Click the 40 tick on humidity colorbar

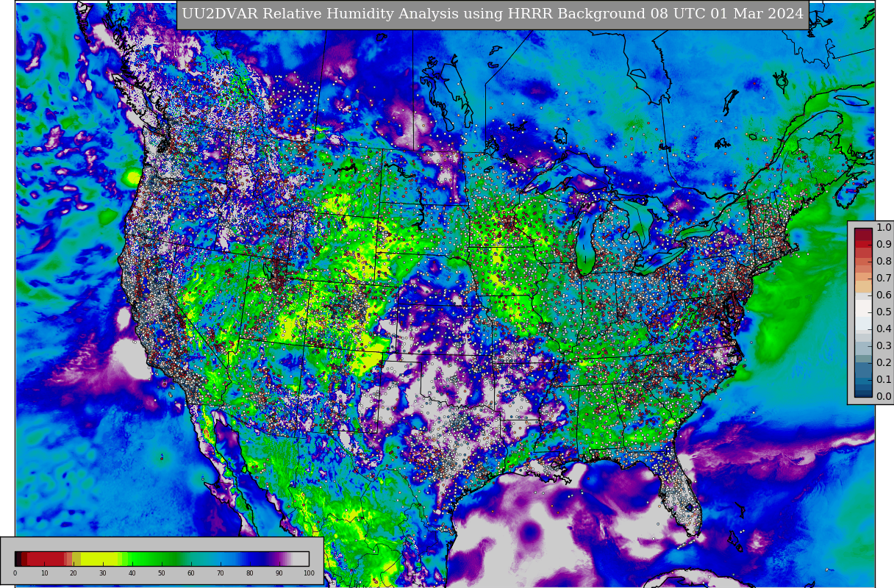coord(132,573)
